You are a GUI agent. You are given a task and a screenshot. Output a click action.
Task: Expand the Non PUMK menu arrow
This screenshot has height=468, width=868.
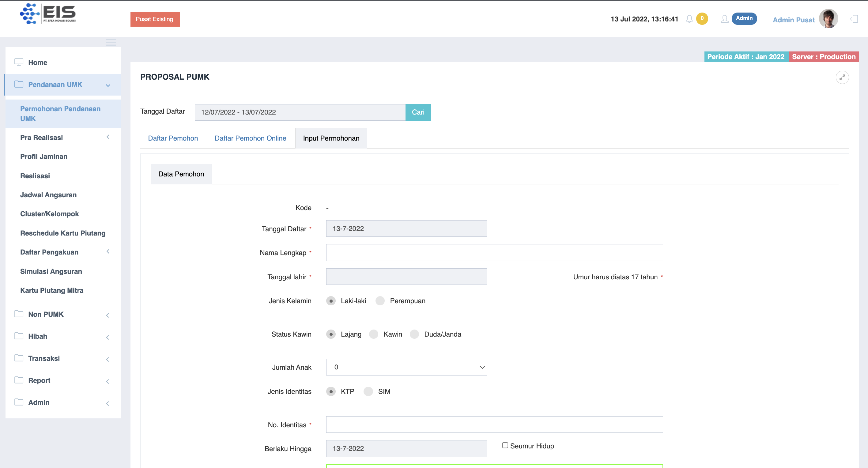pos(108,315)
